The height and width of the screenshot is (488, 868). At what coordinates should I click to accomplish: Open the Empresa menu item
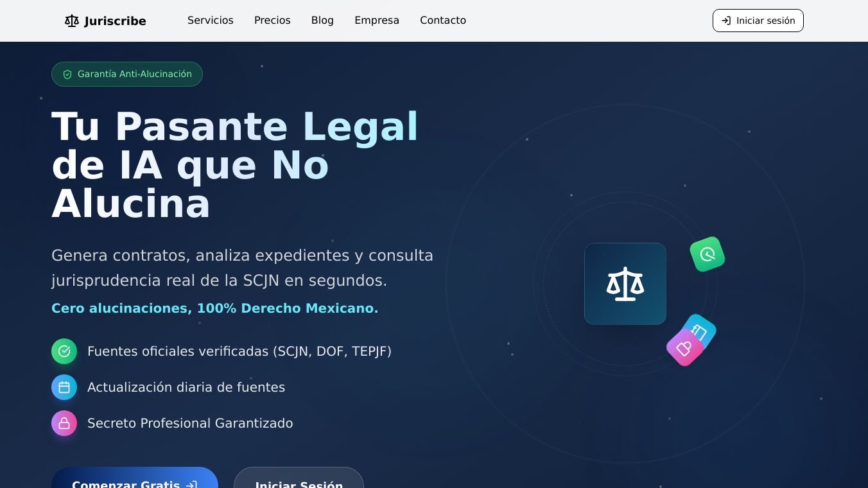377,21
